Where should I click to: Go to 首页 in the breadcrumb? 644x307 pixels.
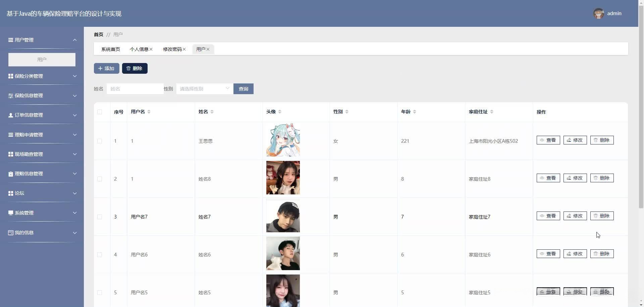coord(99,35)
